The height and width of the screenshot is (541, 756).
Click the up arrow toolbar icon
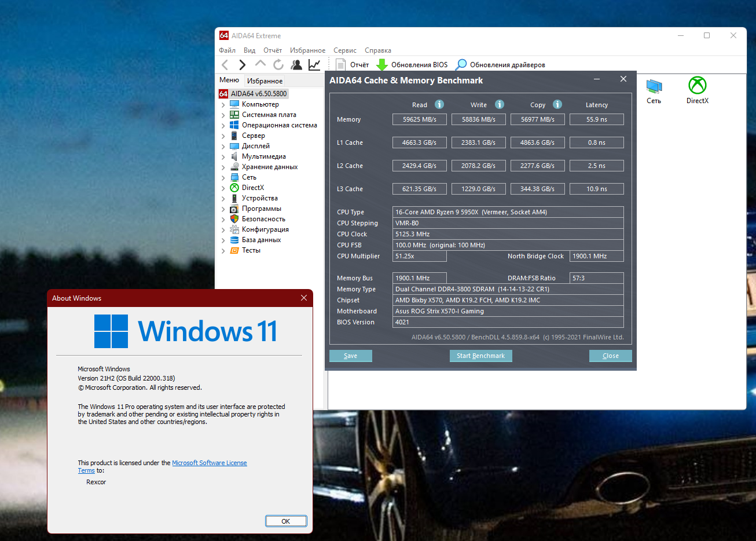tap(260, 64)
